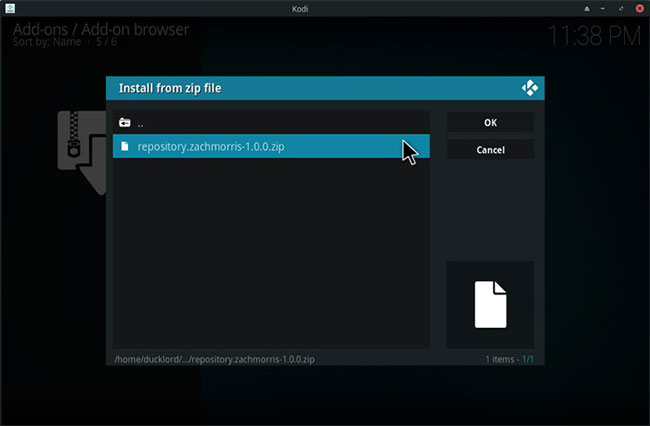Click the zip install icon behind dialog
Screen dimensions: 650x426
click(x=82, y=152)
